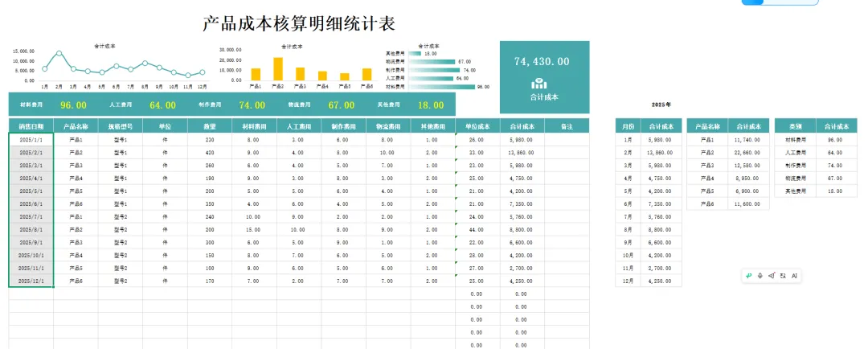
Task: Select 材料费用 row in category summary table
Action: coord(816,140)
